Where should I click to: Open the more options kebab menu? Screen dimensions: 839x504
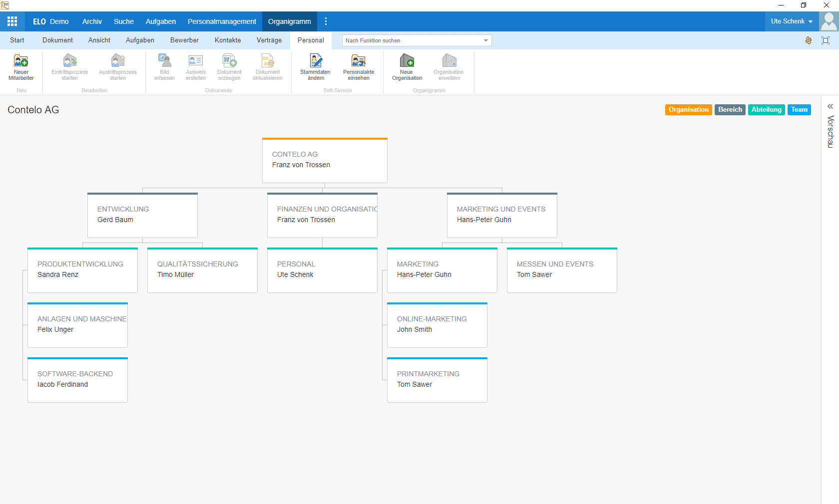[x=326, y=21]
